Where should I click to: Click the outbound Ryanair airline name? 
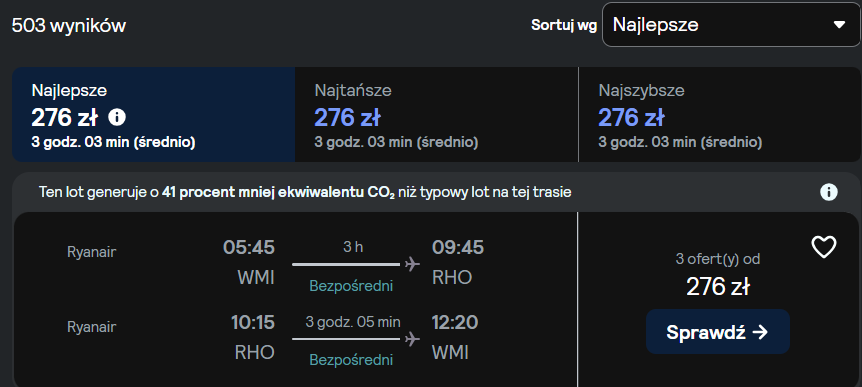[x=91, y=252]
